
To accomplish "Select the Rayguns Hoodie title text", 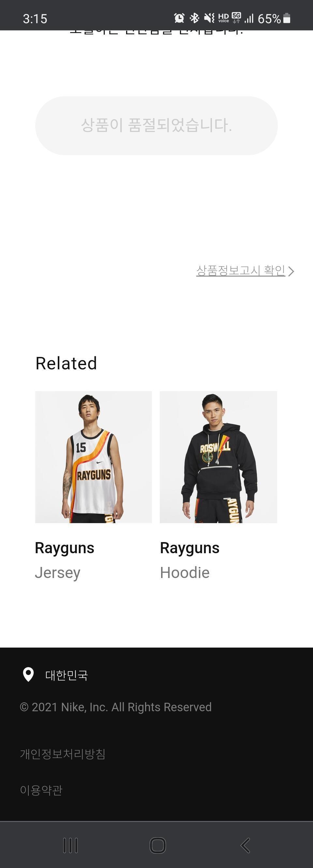I will 190,548.
